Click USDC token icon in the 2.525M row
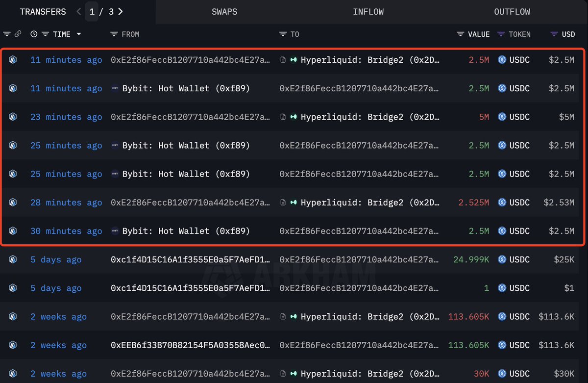Screen dimensions: 588x383 point(502,203)
